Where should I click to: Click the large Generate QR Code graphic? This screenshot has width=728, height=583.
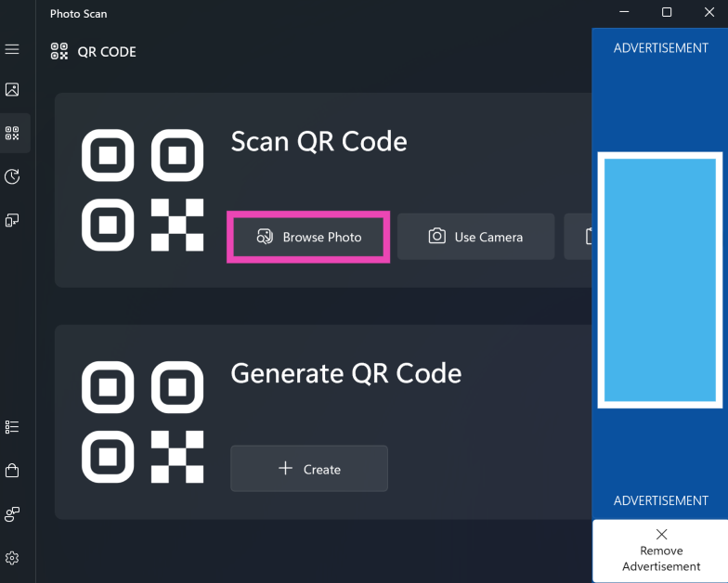[x=142, y=422]
